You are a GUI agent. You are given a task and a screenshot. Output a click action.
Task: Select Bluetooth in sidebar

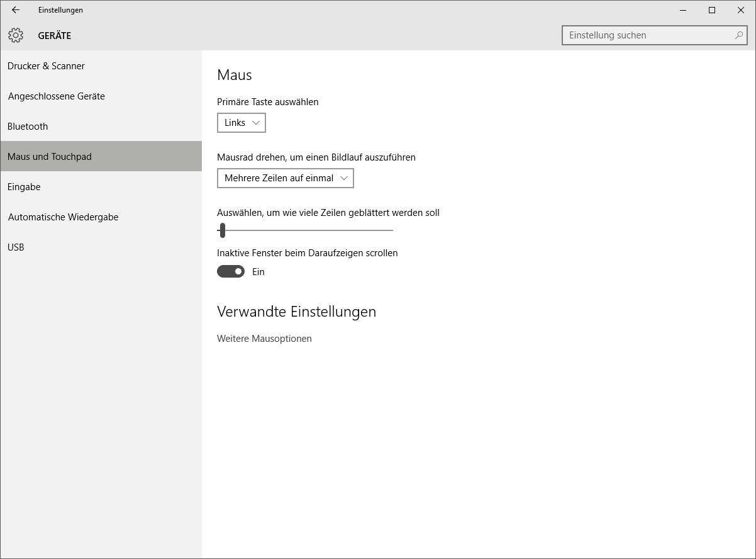101,126
